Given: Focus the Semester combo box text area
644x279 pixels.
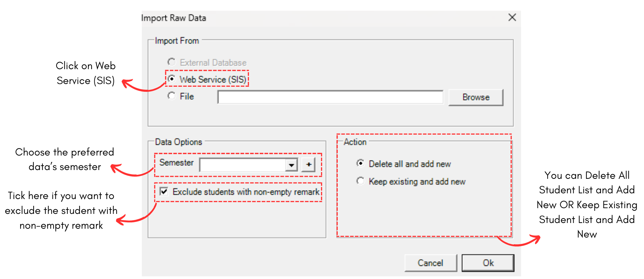Looking at the screenshot, I should 246,165.
